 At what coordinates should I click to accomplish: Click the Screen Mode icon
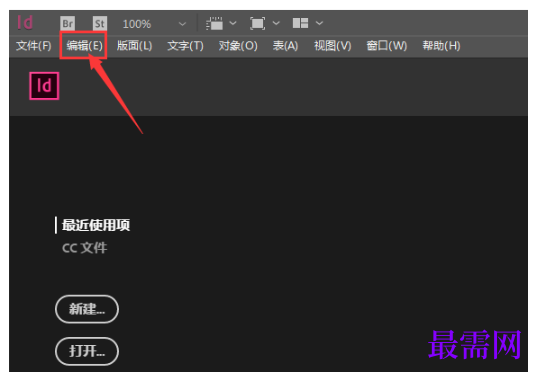[258, 23]
